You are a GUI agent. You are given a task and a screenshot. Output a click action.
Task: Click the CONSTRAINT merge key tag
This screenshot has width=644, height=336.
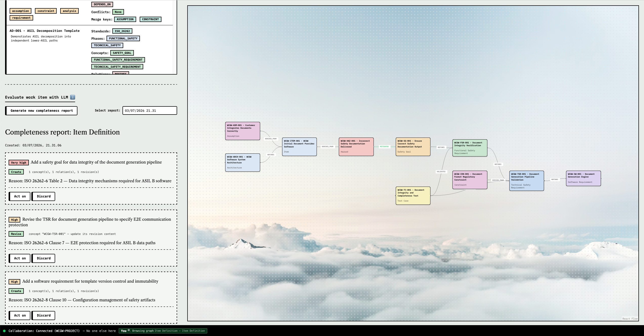150,19
